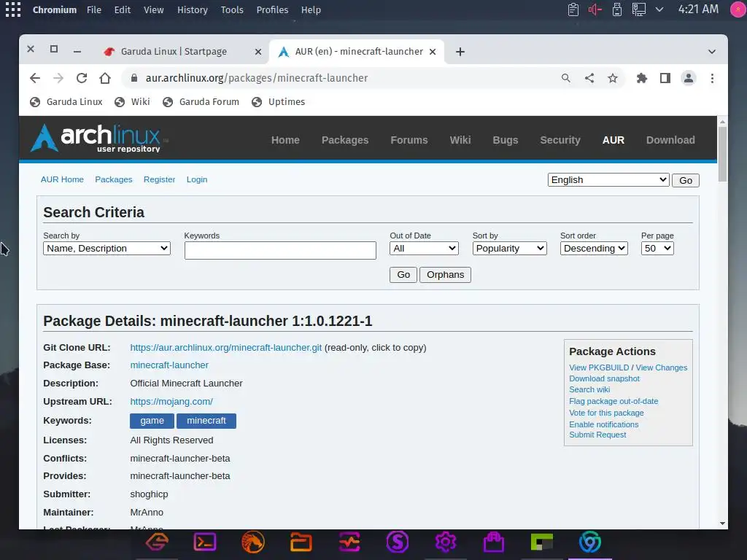Open the Per page dropdown
The width and height of the screenshot is (747, 560).
click(x=657, y=248)
